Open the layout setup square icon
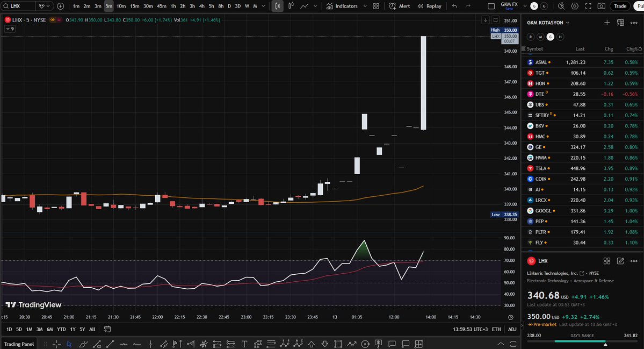 (x=491, y=6)
